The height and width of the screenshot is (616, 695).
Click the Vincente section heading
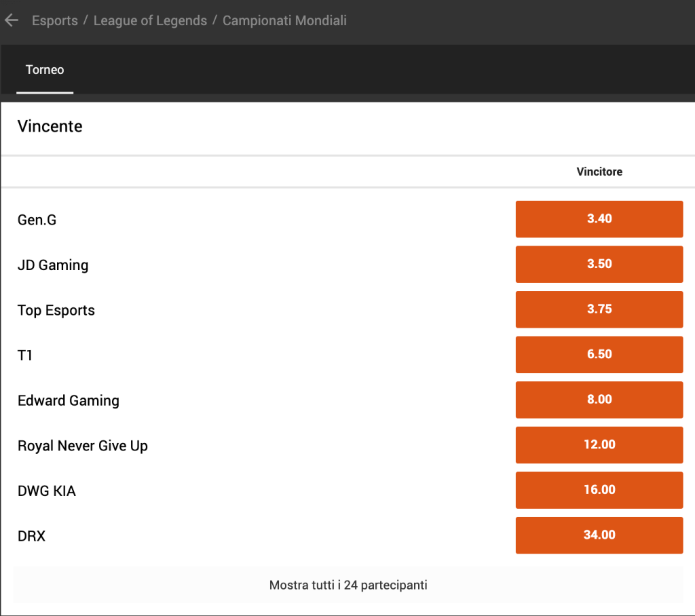(50, 126)
